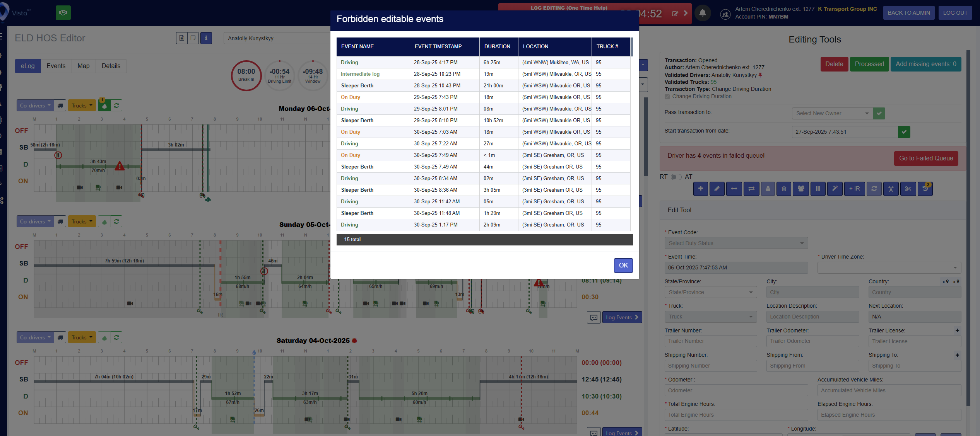Viewport: 980px width, 436px height.
Task: Select the pencil edit tool
Action: tap(717, 189)
